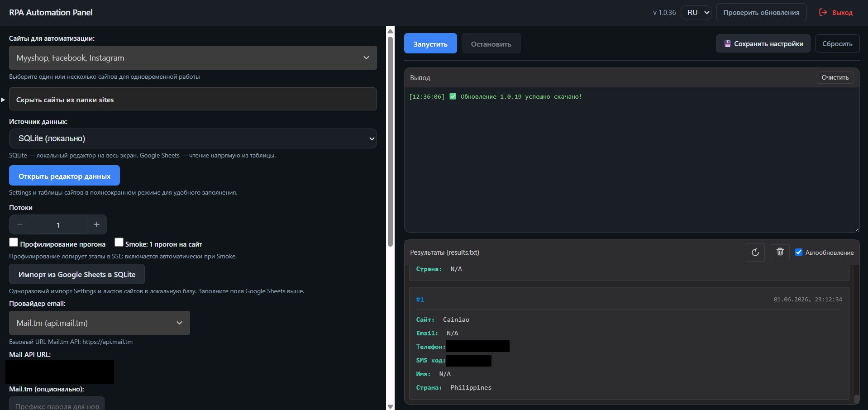The image size is (868, 410).
Task: Enable Профилирование прогона checkbox
Action: [14, 242]
